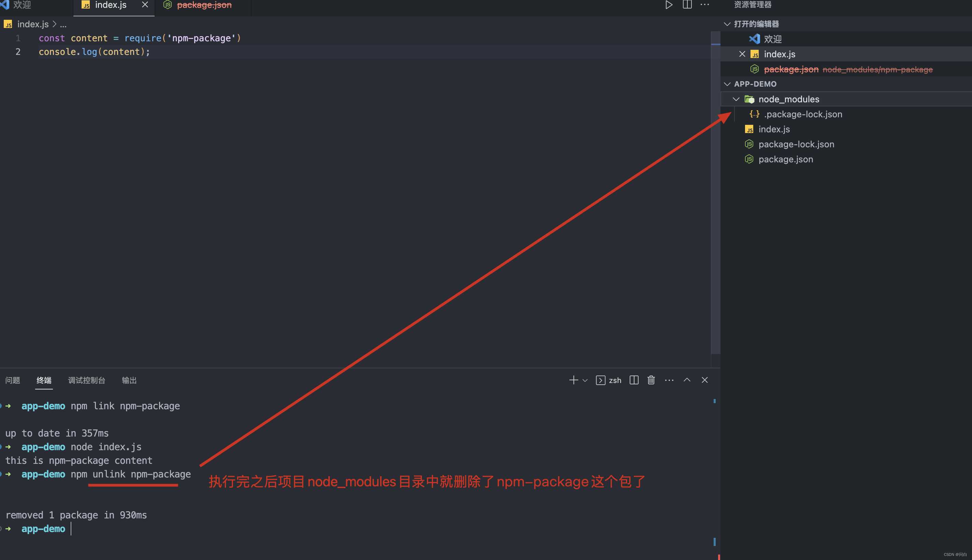Click VS Code icon beside 欢迎 entry
The width and height of the screenshot is (972, 560).
pos(755,39)
